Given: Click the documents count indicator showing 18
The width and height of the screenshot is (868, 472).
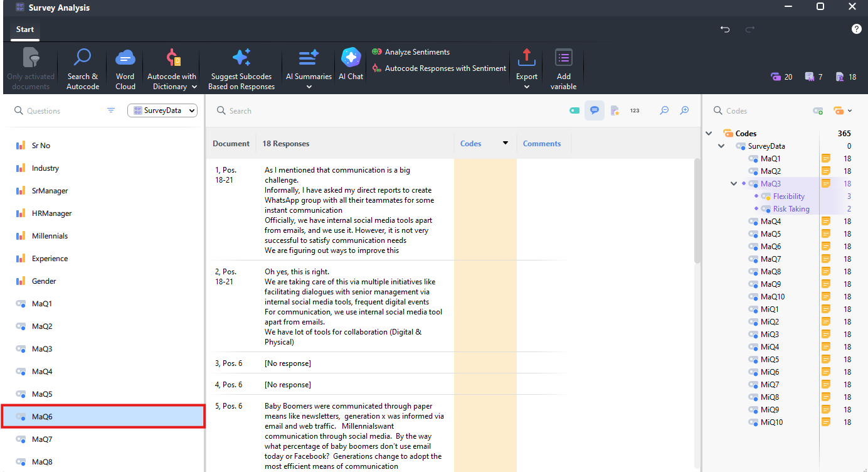Looking at the screenshot, I should pos(846,77).
